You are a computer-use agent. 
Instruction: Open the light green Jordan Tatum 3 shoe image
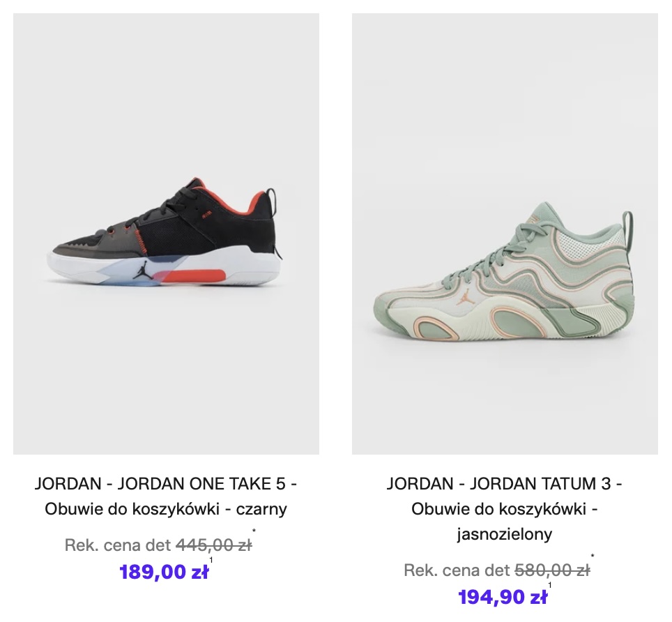[505, 234]
